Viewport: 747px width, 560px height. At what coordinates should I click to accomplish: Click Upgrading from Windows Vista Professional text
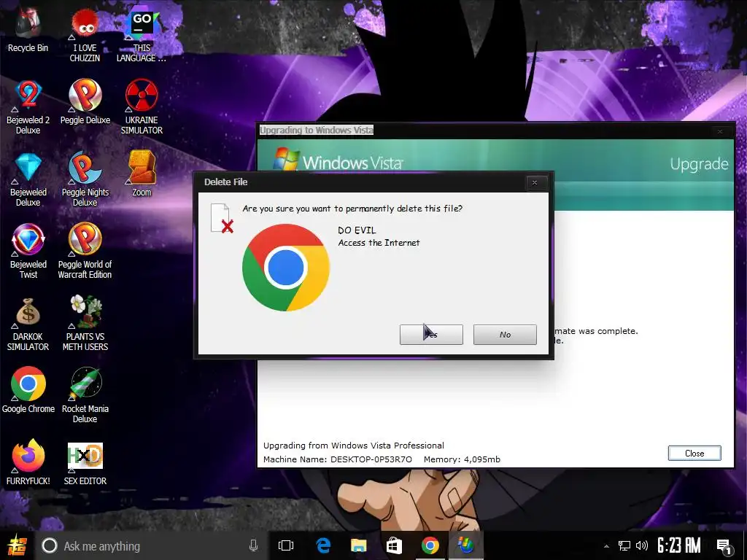point(354,446)
